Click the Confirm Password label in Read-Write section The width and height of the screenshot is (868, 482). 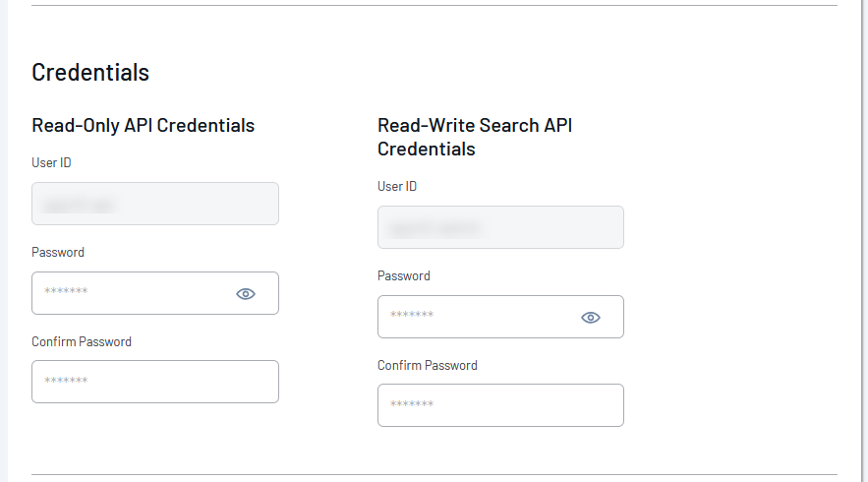coord(428,366)
